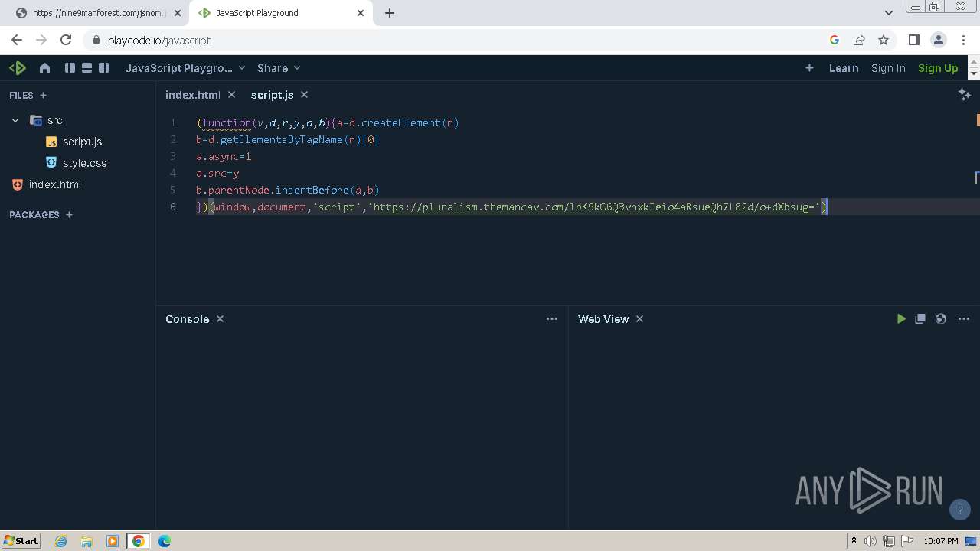Open index.html in the file tree
980x551 pixels.
point(54,184)
